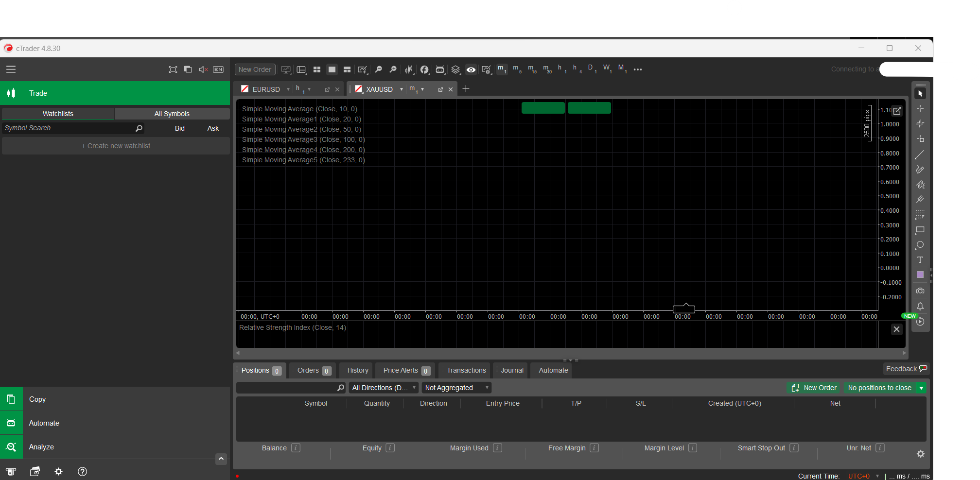This screenshot has width=980, height=480.
Task: Switch to the EURUSD chart tab
Action: (266, 89)
